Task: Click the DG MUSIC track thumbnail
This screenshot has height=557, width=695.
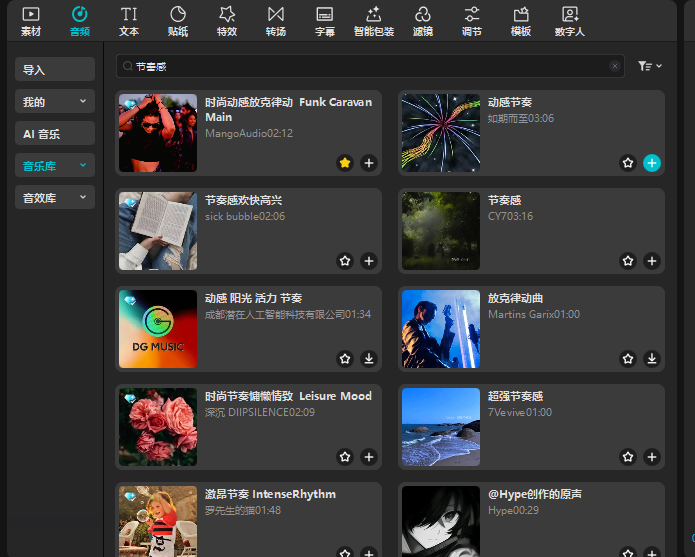Action: (158, 329)
